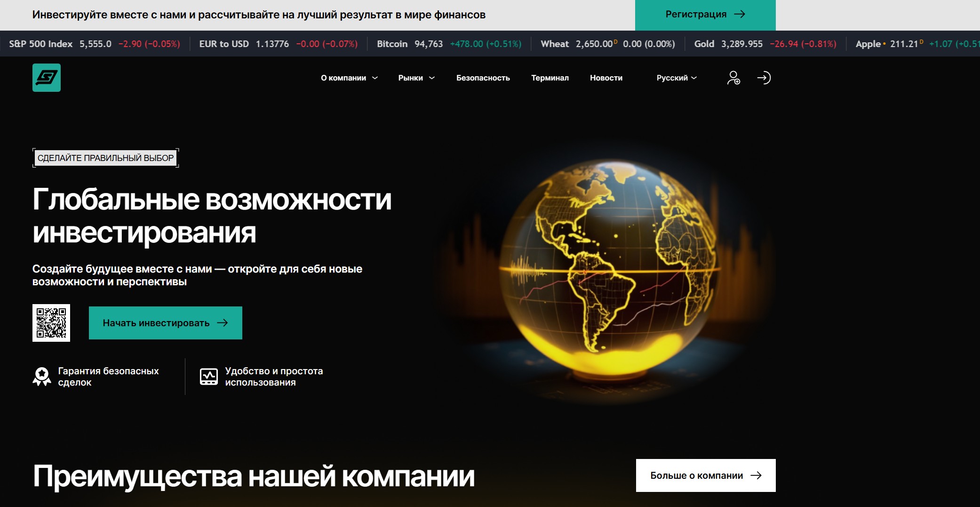Go to the Терминал page
Viewport: 980px width, 507px height.
point(550,78)
